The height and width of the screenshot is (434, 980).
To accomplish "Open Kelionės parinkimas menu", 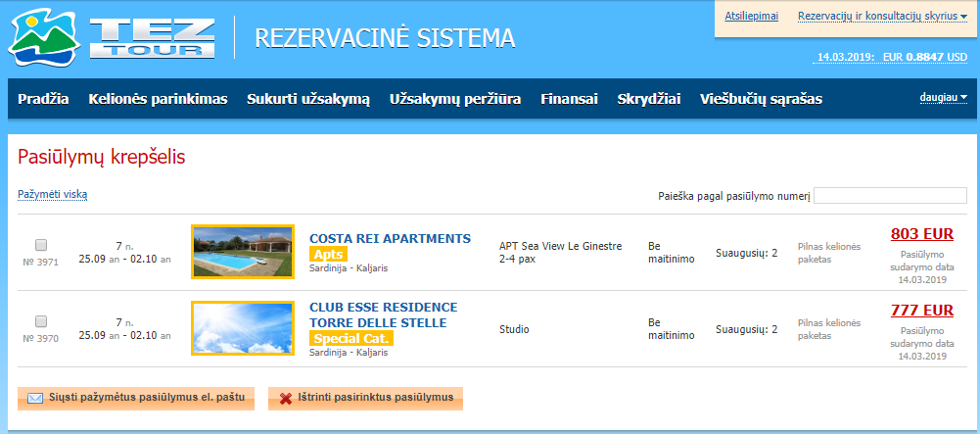I will pos(159,99).
